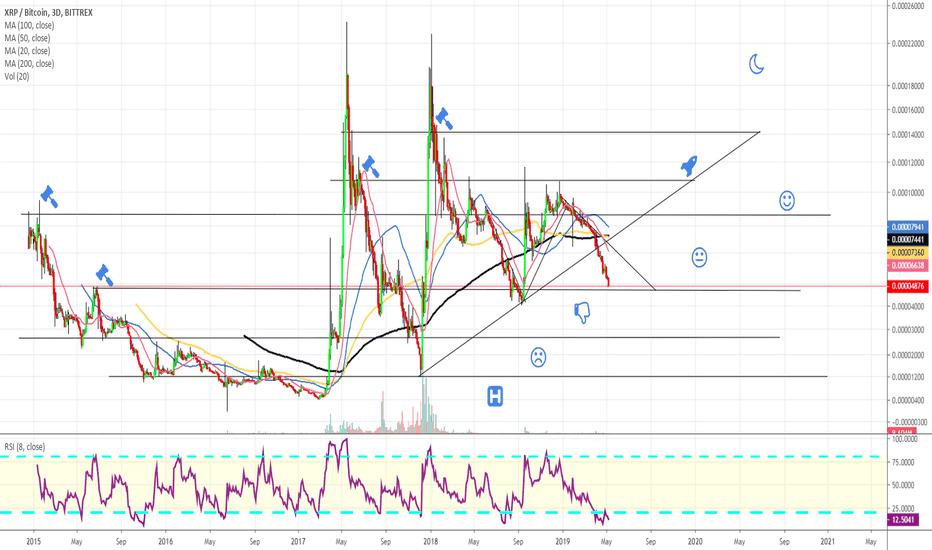Click the Vol (20) indicator legend
Screen dimensions: 932x550
pos(17,77)
